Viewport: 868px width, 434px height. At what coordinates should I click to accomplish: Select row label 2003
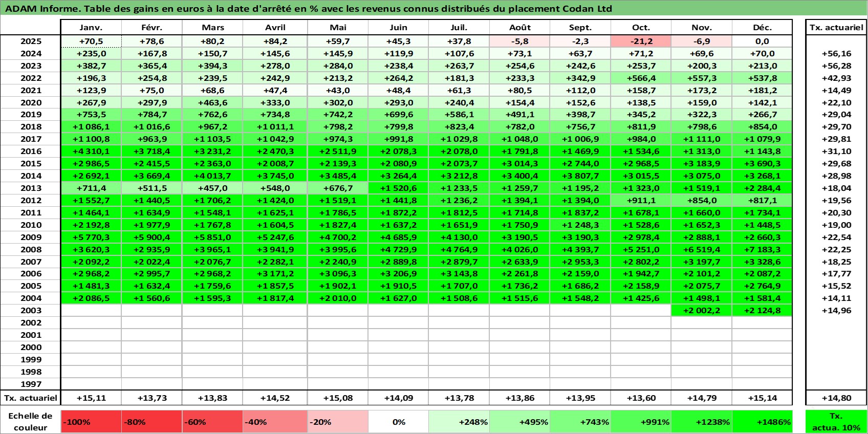31,311
